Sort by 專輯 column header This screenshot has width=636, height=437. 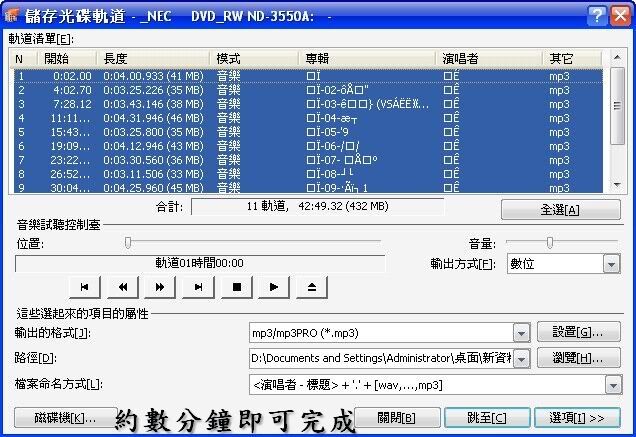(368, 59)
